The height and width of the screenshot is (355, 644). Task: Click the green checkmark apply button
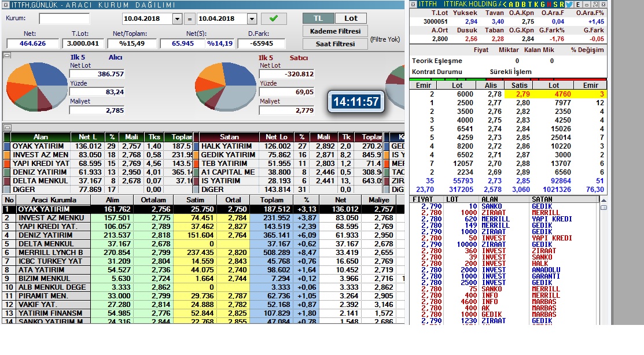(274, 19)
